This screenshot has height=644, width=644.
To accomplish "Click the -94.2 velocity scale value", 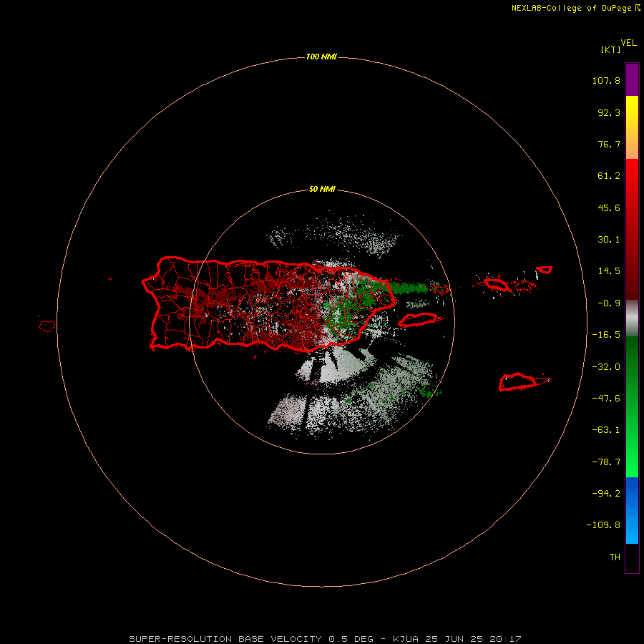I will [606, 494].
